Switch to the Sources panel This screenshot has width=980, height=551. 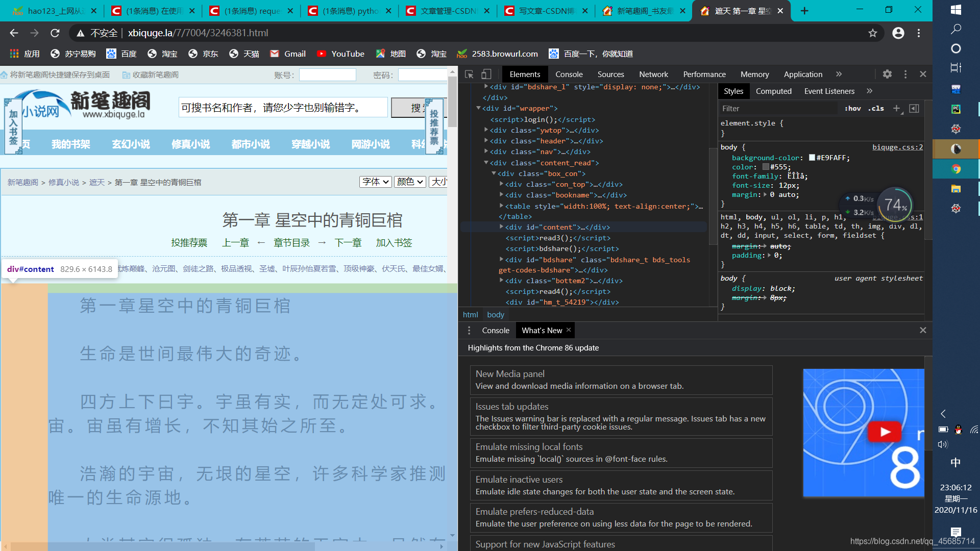click(x=610, y=74)
